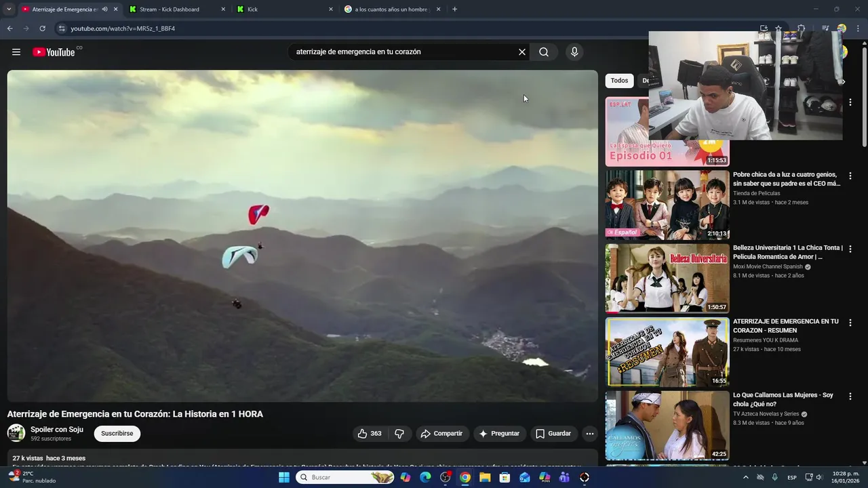Open site information icon in address bar
Viewport: 868px width, 488px height.
click(62, 28)
